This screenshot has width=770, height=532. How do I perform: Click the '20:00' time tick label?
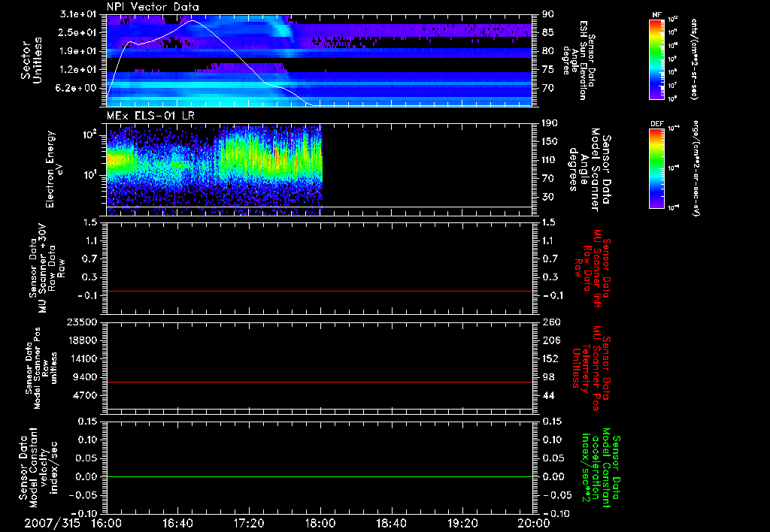point(534,523)
